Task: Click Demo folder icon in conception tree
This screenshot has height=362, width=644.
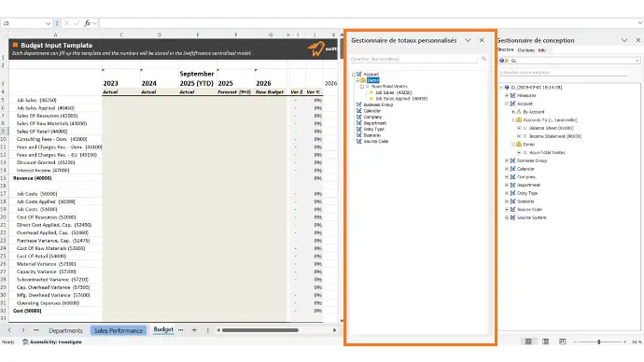Action: pos(519,144)
